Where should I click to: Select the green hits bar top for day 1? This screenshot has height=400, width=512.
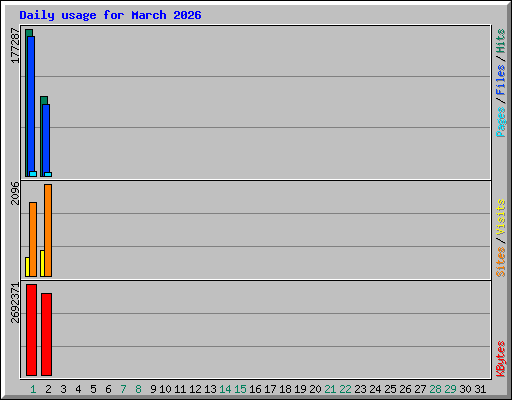click(29, 33)
